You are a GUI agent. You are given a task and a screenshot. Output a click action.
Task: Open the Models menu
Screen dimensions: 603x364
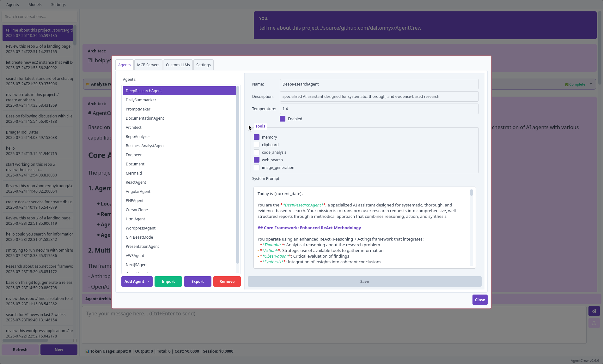pos(35,4)
